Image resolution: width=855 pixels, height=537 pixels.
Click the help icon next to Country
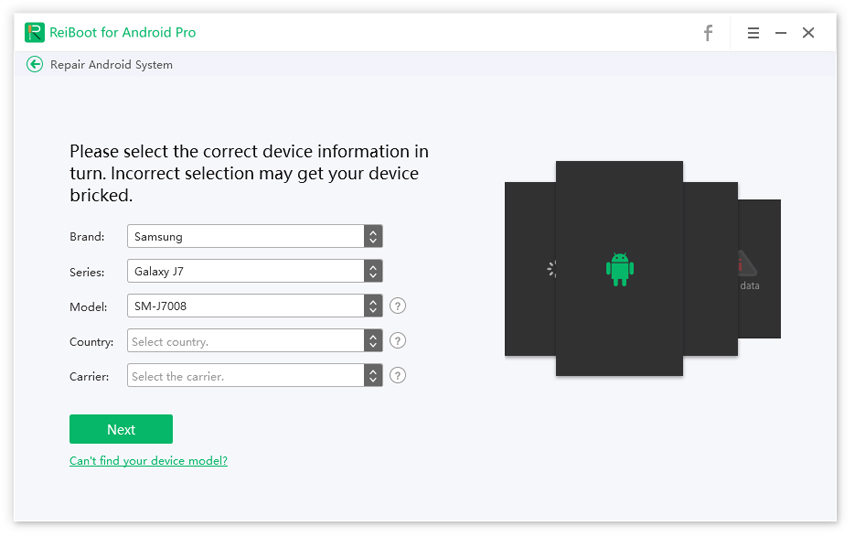pyautogui.click(x=398, y=341)
